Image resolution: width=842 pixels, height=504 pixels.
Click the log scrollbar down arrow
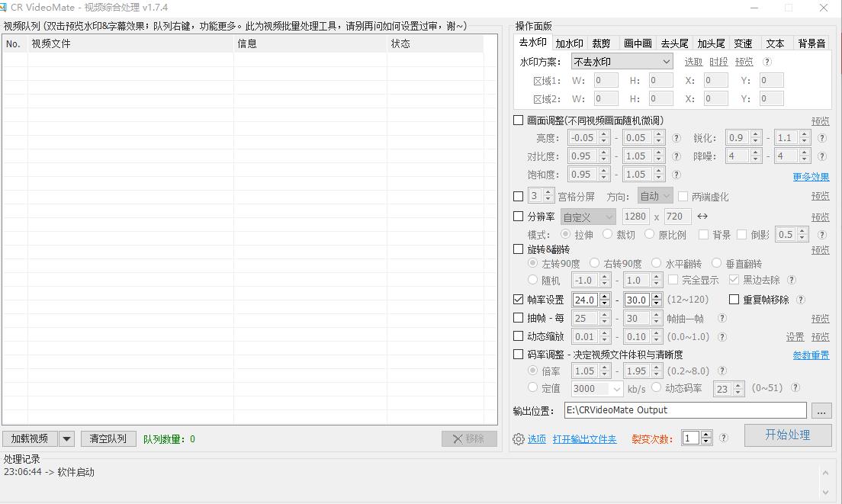825,492
